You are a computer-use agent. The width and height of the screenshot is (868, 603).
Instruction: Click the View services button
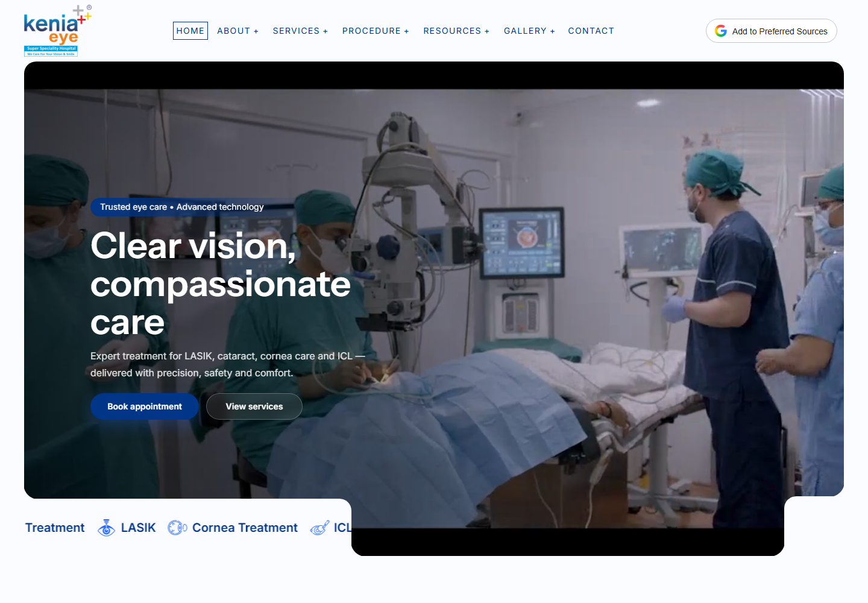click(254, 406)
